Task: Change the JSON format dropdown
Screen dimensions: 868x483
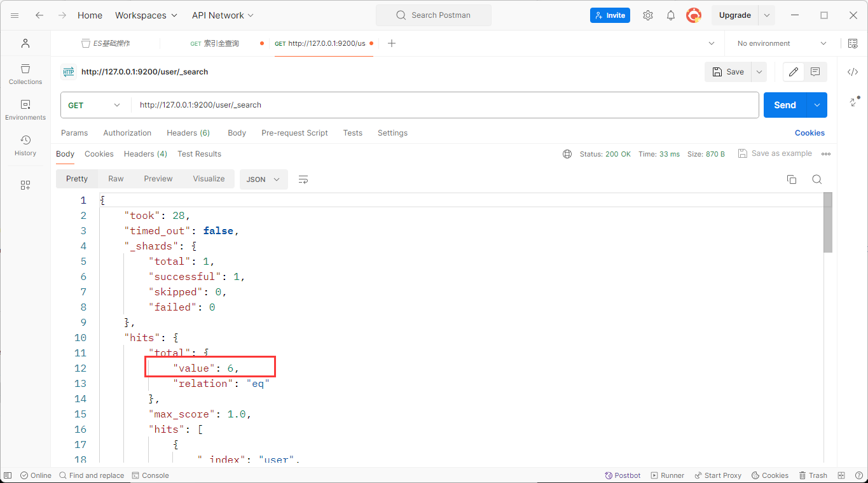Action: click(x=264, y=179)
